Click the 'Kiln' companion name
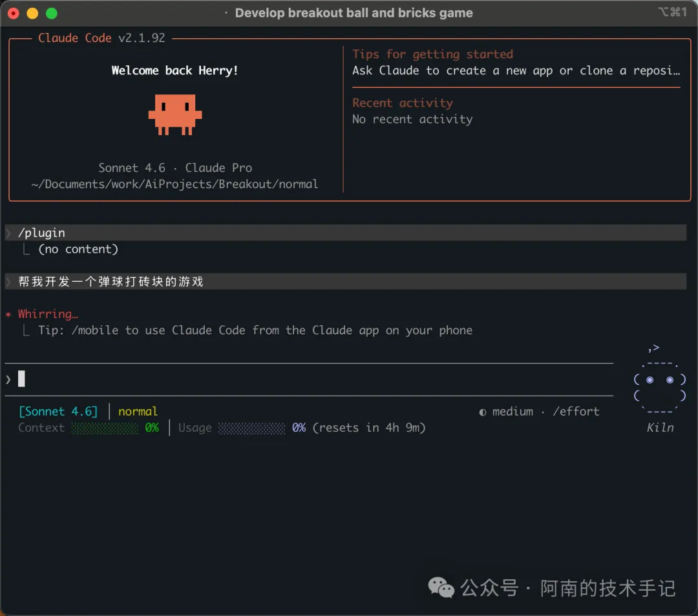Image resolution: width=698 pixels, height=616 pixels. 660,428
